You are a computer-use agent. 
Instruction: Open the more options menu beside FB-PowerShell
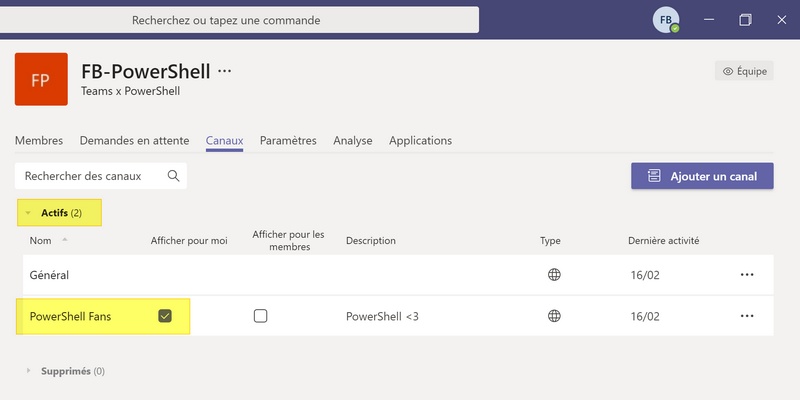pos(224,71)
